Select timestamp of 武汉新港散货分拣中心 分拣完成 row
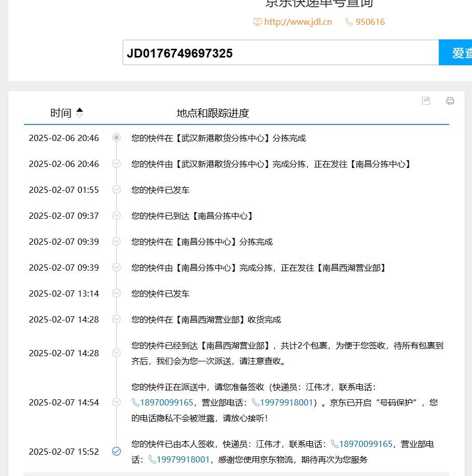Screen dimensions: 472x476 pos(64,138)
